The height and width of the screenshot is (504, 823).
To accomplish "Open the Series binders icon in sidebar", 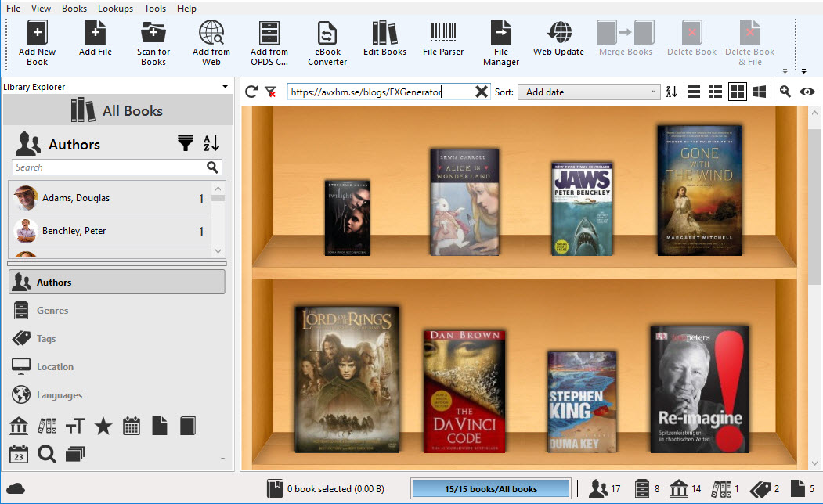I will pyautogui.click(x=47, y=426).
